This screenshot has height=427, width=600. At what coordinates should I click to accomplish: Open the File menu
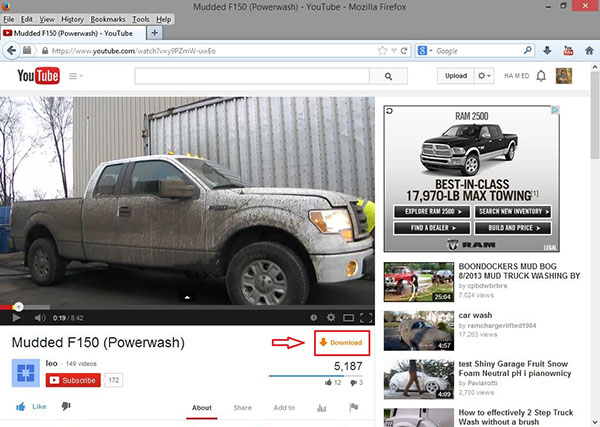pos(8,19)
